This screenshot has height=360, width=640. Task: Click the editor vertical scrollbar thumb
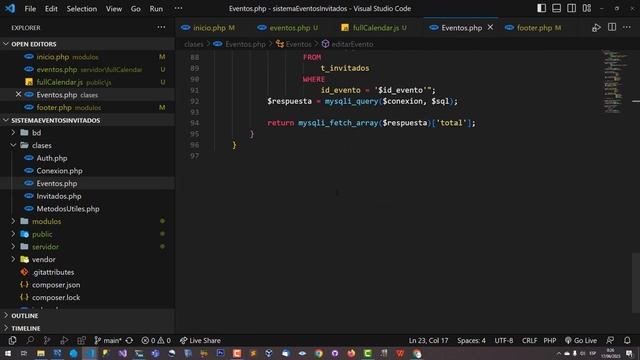tap(636, 283)
